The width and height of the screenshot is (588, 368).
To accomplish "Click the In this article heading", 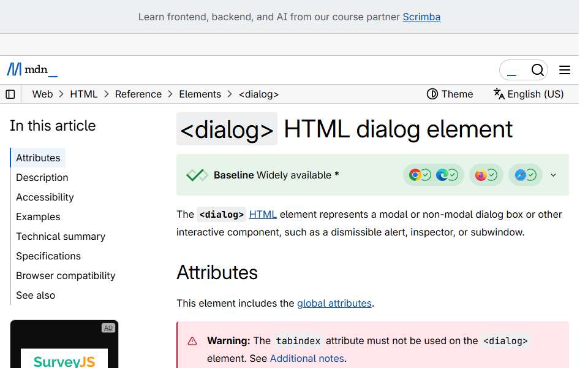I will [x=53, y=126].
